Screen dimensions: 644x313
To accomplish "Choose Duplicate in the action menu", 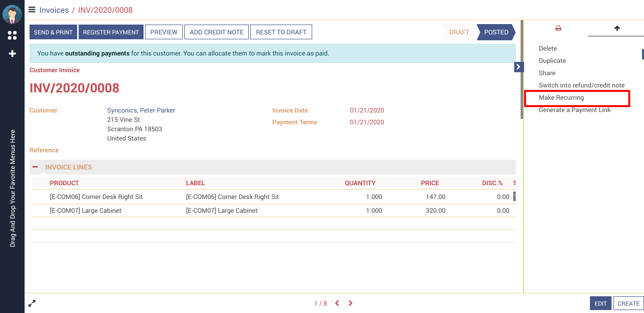I will (x=552, y=61).
